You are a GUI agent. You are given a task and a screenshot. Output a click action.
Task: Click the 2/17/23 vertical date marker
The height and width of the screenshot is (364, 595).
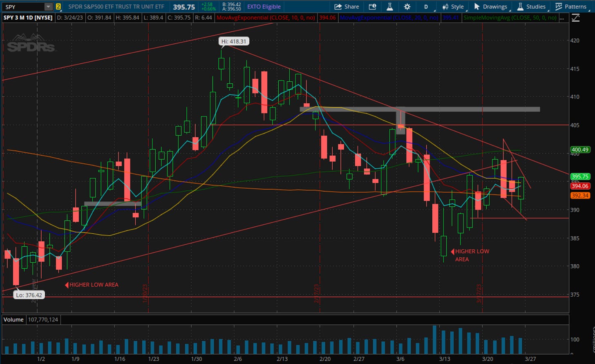point(316,294)
